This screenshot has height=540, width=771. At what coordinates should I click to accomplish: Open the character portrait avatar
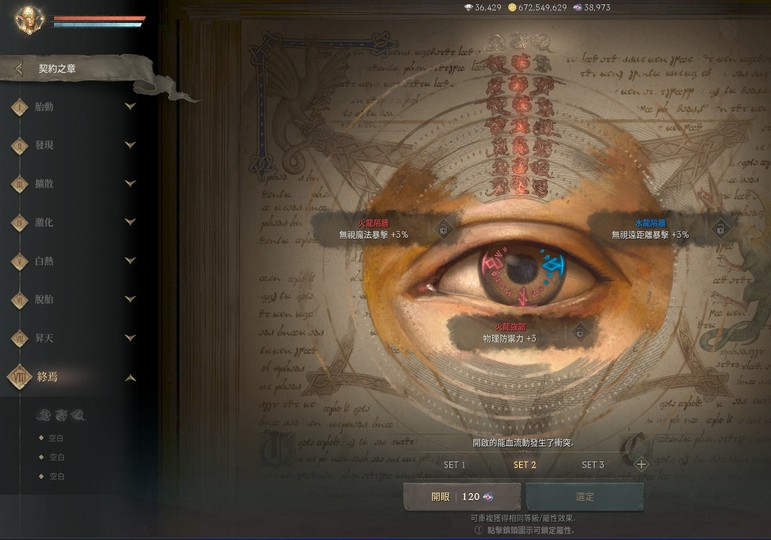click(x=29, y=20)
